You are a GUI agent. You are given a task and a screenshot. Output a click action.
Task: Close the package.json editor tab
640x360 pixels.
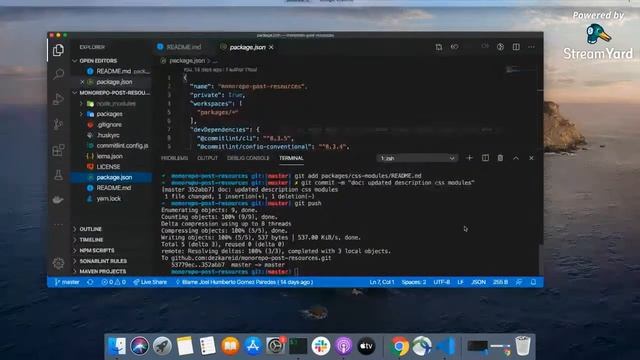click(271, 47)
